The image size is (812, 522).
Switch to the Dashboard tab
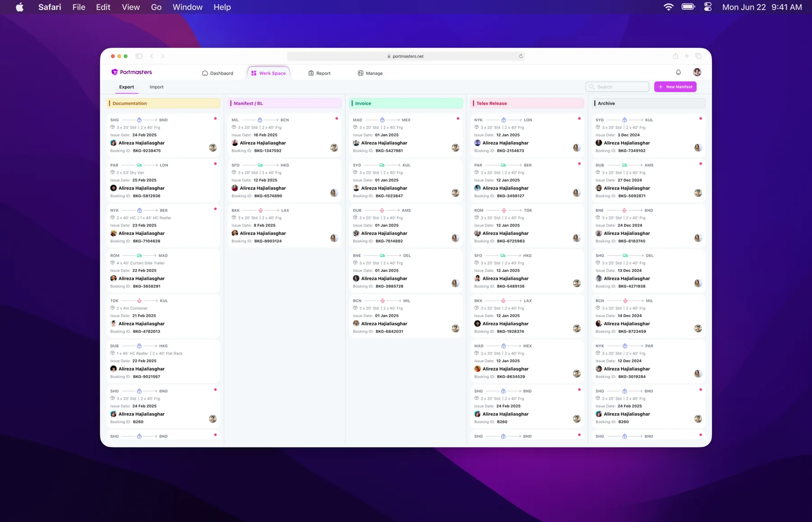[217, 73]
